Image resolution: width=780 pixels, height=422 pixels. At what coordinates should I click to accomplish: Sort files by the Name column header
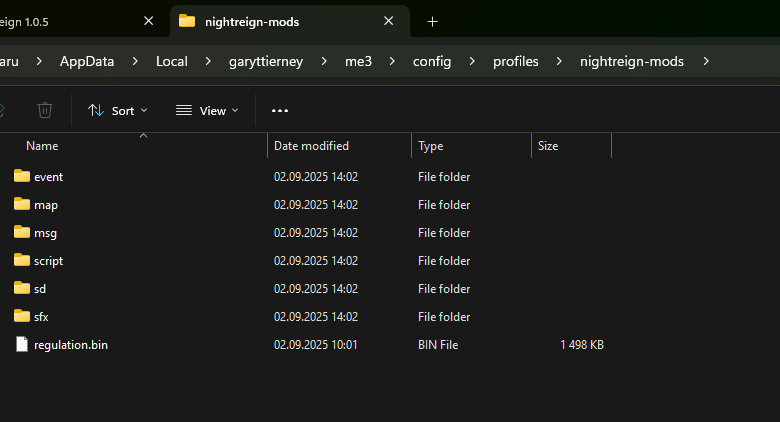42,146
